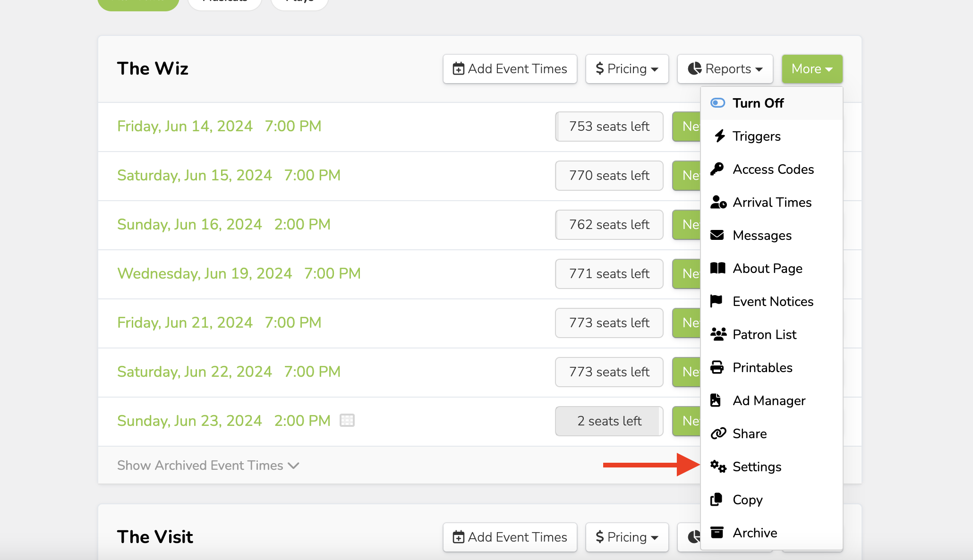Image resolution: width=973 pixels, height=560 pixels.
Task: Click the 753 seats left button
Action: (609, 127)
